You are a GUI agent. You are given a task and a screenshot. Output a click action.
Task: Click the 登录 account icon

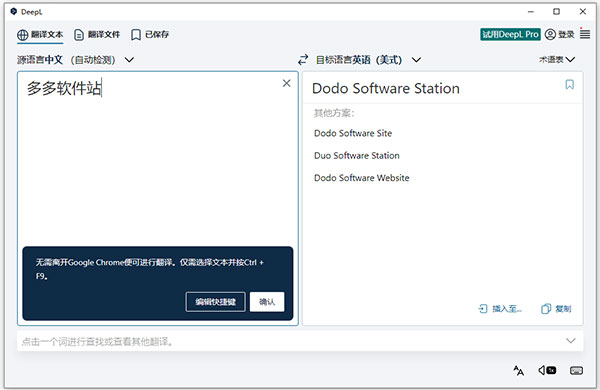pyautogui.click(x=550, y=34)
